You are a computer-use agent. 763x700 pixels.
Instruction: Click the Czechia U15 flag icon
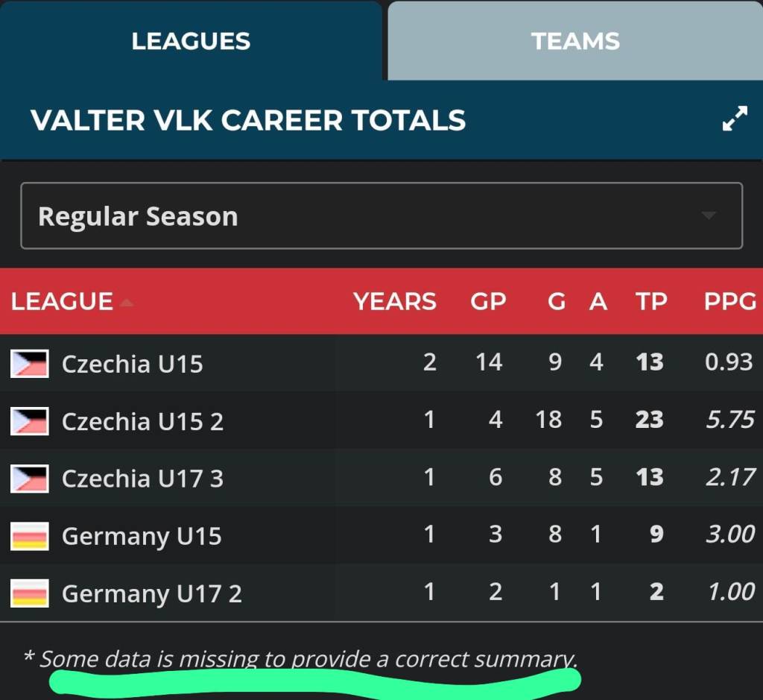pyautogui.click(x=30, y=364)
